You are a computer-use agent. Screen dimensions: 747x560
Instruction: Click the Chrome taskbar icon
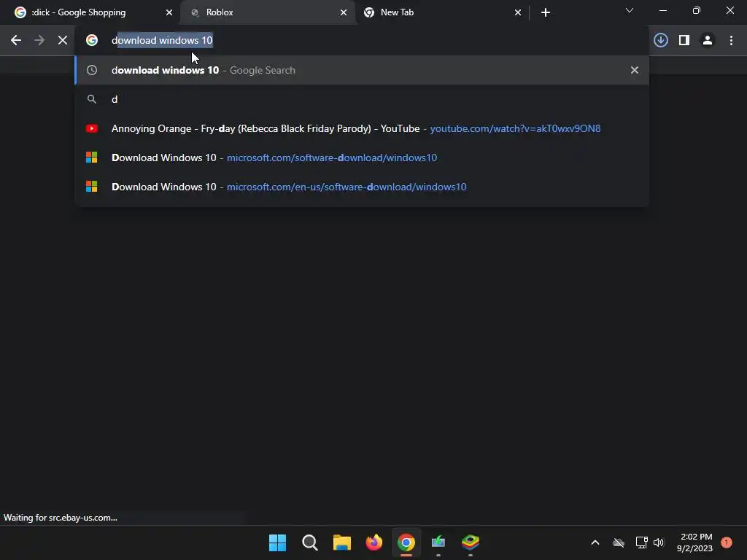[406, 542]
